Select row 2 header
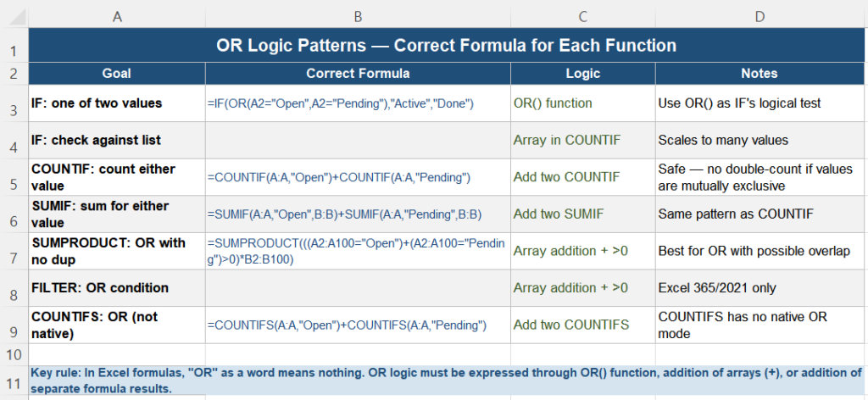Screen dimensions: 868x400 point(14,74)
